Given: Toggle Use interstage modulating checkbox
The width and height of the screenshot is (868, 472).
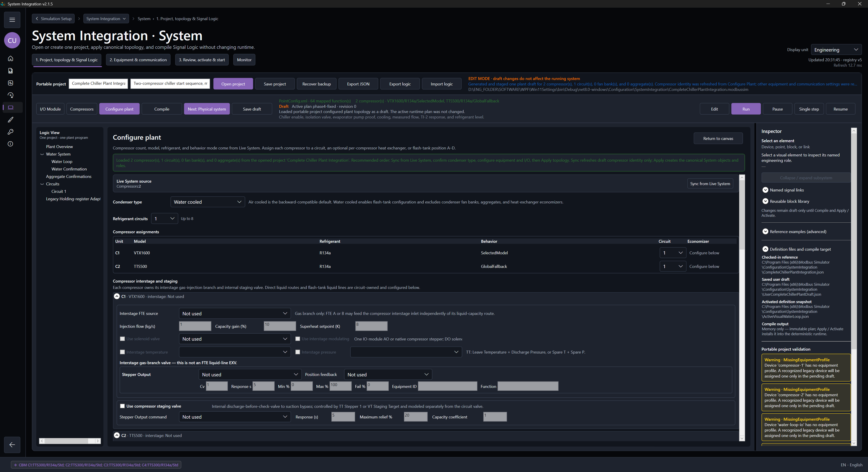Looking at the screenshot, I should point(297,339).
